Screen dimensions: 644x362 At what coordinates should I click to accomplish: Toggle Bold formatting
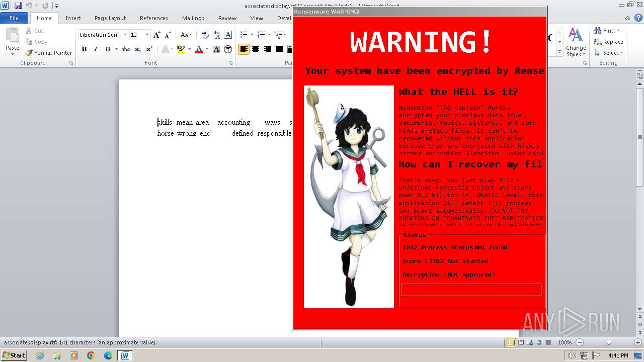(84, 49)
